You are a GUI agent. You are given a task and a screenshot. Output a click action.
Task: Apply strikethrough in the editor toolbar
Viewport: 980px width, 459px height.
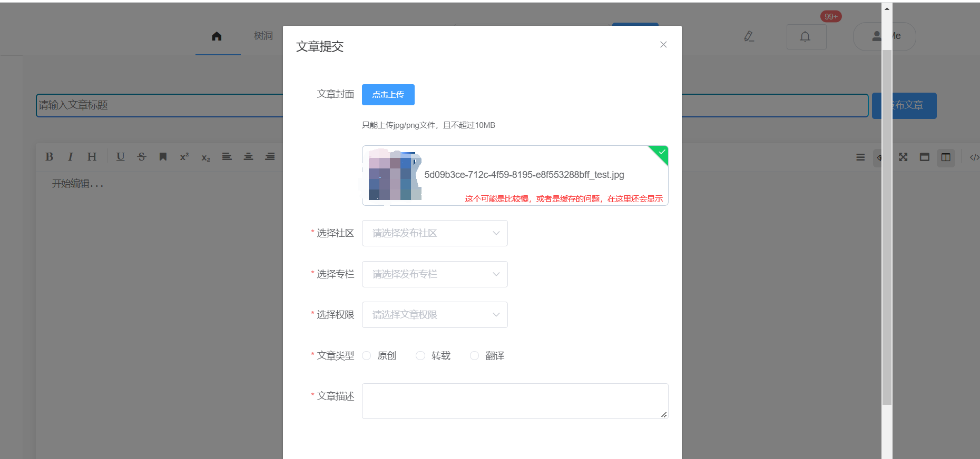pos(142,157)
